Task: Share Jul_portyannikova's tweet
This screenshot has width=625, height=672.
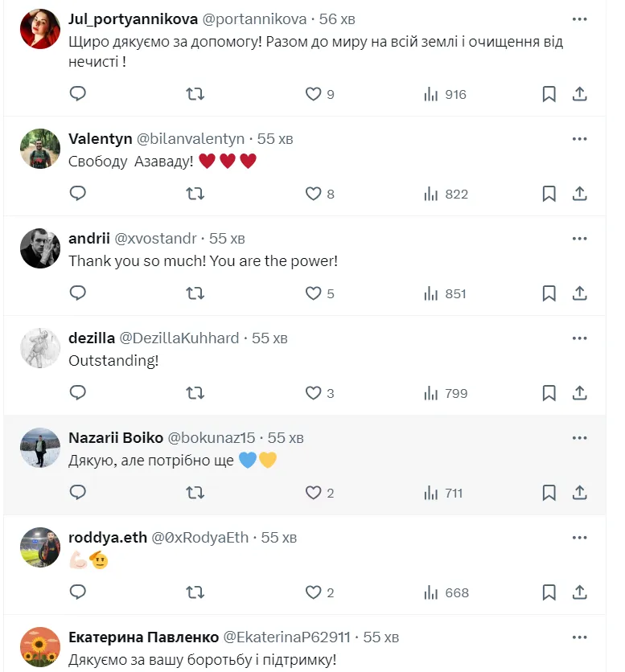Action: [x=579, y=94]
